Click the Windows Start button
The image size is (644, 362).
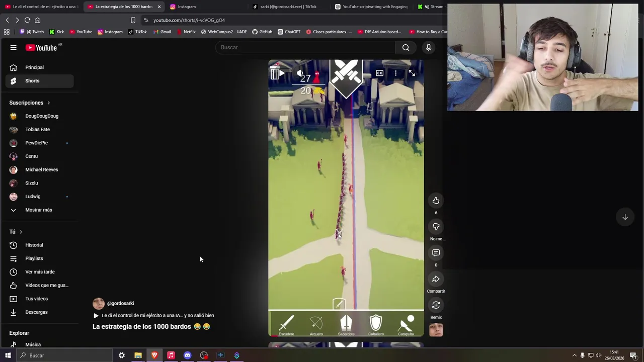[x=8, y=355]
